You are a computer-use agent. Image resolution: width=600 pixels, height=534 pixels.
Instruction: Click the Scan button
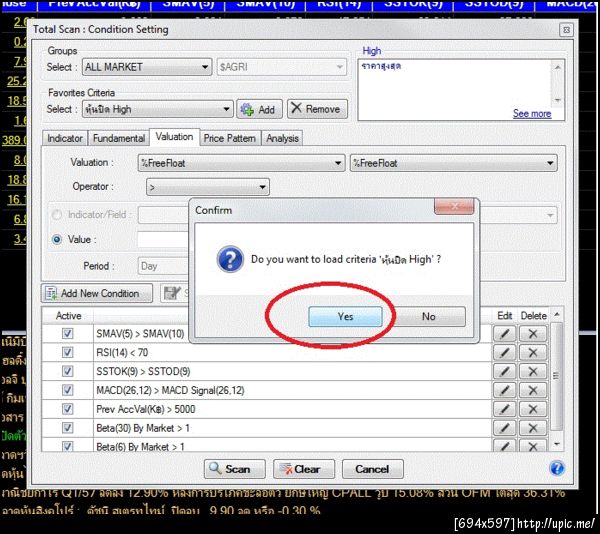click(235, 469)
